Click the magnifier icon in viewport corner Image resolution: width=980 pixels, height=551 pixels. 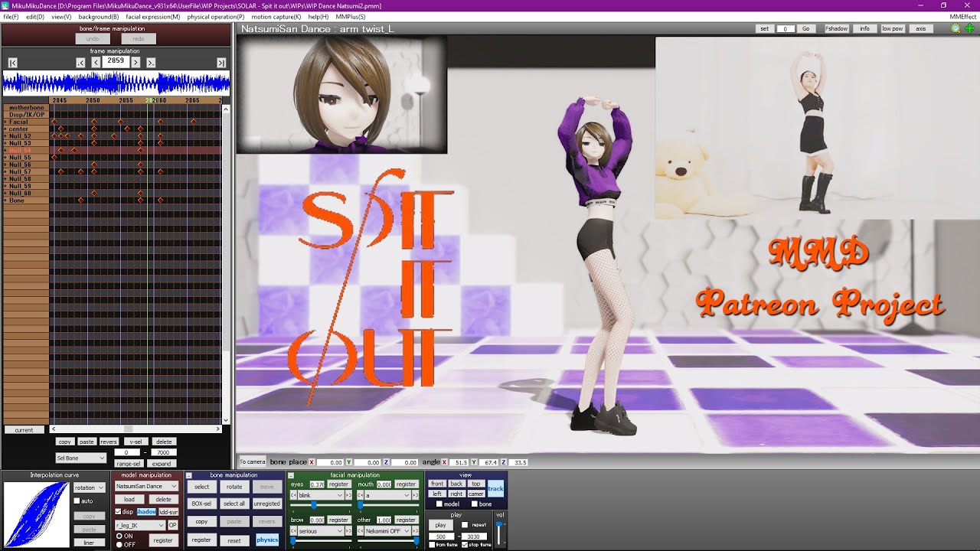pos(955,28)
